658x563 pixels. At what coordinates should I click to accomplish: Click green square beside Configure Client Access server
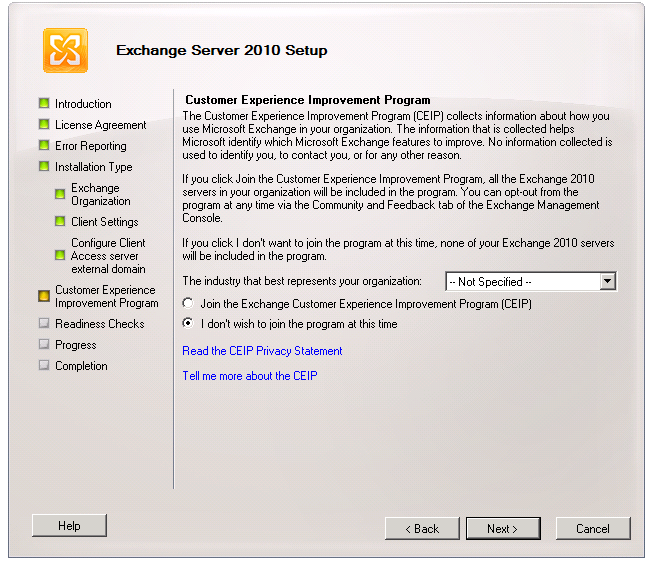(60, 255)
